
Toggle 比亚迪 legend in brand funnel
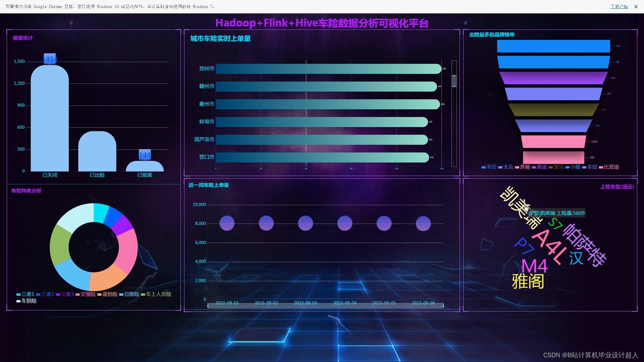[609, 167]
